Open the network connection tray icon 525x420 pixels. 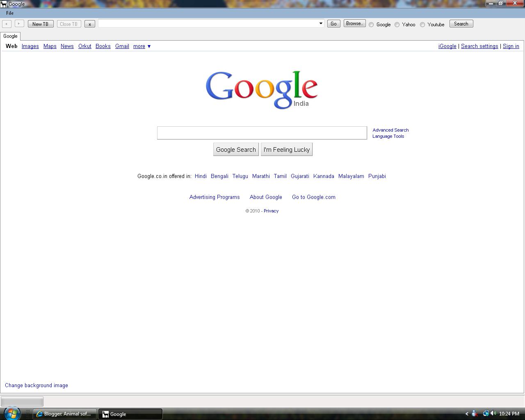pos(485,413)
